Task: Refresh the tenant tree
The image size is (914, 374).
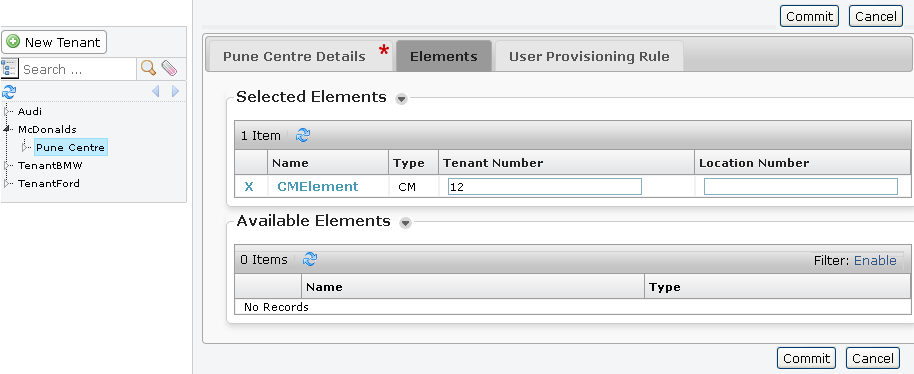Action: coord(9,91)
